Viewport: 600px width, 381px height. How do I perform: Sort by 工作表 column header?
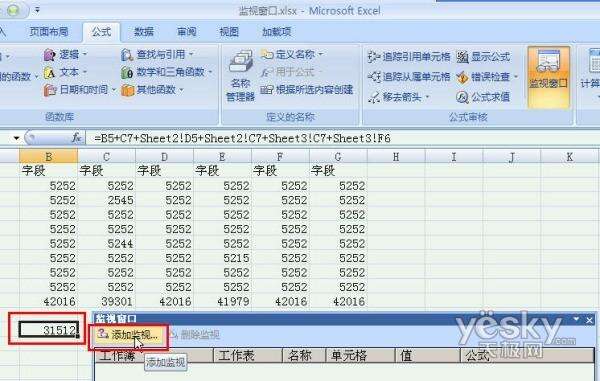click(x=248, y=356)
